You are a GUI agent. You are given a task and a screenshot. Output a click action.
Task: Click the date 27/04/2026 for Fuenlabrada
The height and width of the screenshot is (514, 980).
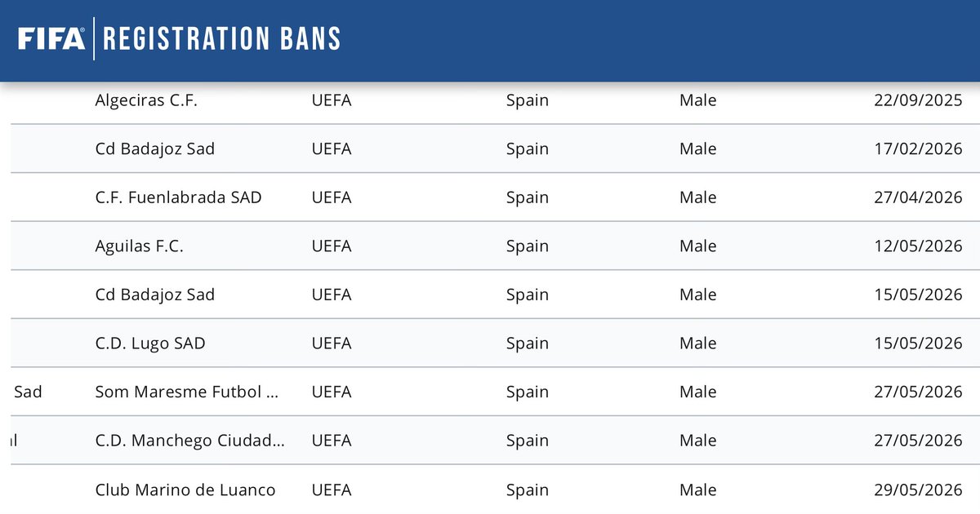(x=918, y=197)
